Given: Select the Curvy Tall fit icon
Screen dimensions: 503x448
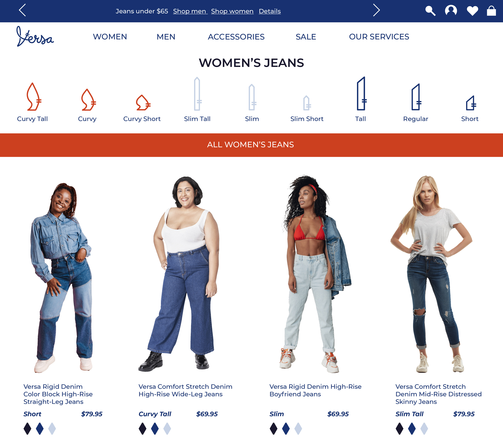Looking at the screenshot, I should [34, 97].
